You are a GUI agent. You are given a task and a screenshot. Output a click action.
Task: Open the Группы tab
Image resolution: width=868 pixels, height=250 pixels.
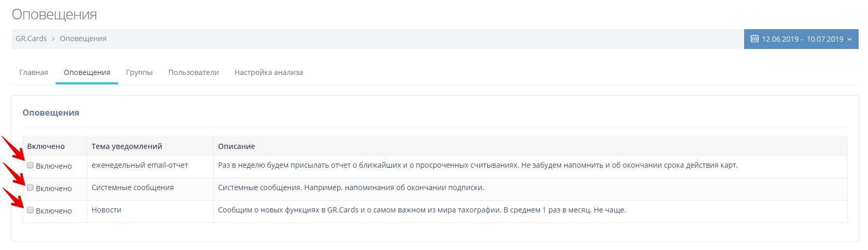(x=139, y=72)
